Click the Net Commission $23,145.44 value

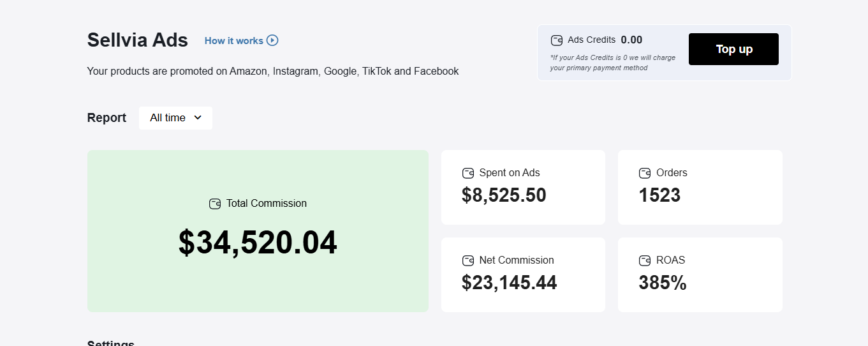(x=509, y=283)
